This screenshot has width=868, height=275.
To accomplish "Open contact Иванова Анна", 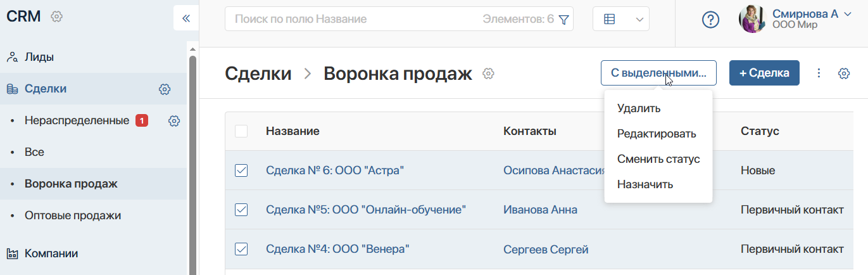I will [540, 210].
